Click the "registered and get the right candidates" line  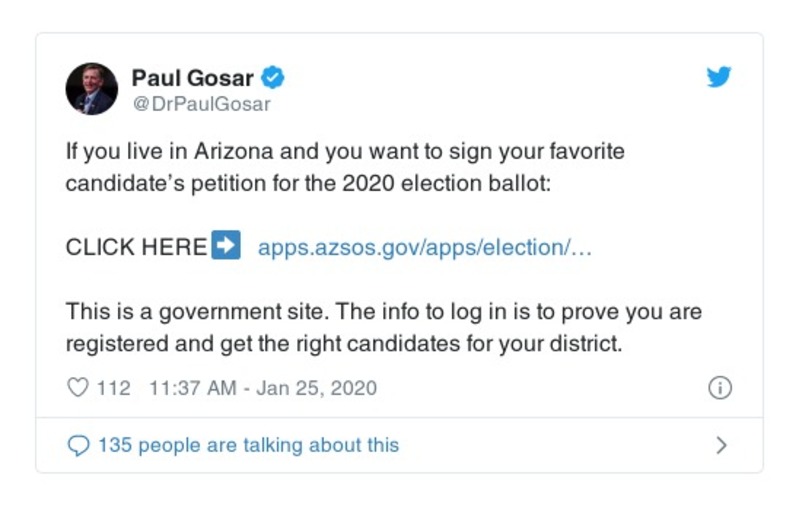(x=344, y=342)
